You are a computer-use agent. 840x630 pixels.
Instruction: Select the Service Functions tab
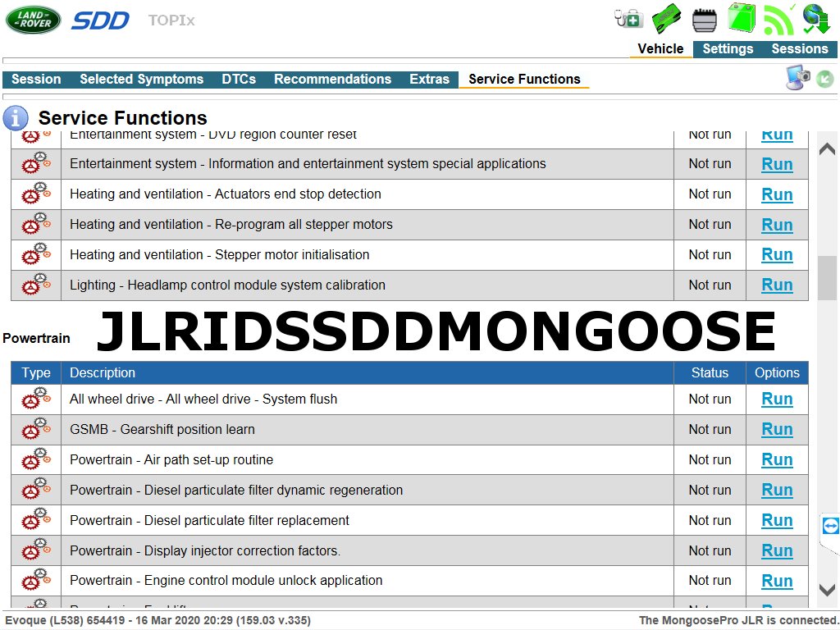point(524,80)
